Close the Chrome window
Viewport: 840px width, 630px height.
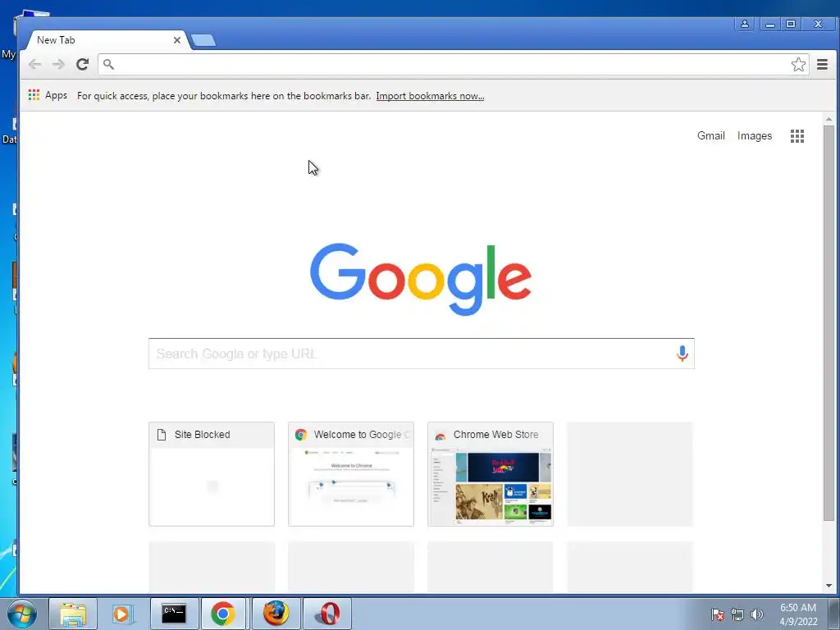(x=818, y=24)
